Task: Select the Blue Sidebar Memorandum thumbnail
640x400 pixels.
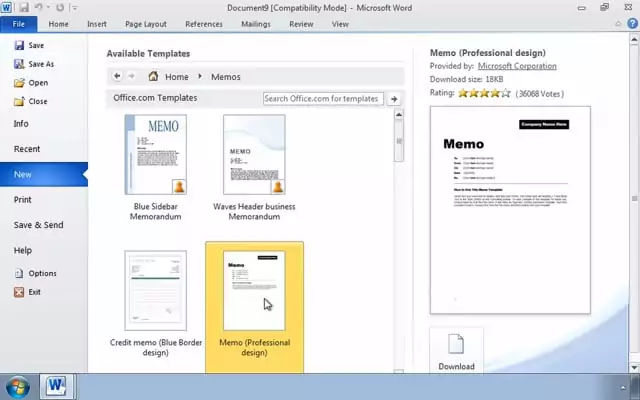Action: click(156, 155)
